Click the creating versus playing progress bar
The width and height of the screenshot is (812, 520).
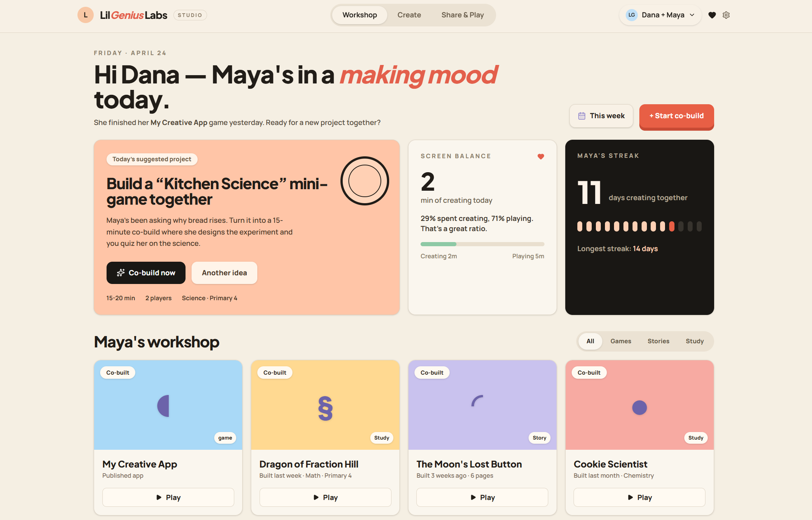click(x=482, y=244)
